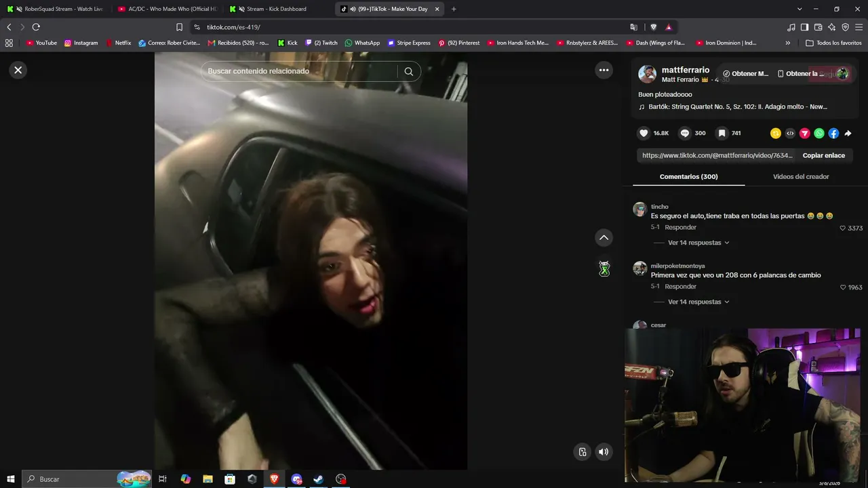Get embed code with the embed icon

click(x=790, y=134)
